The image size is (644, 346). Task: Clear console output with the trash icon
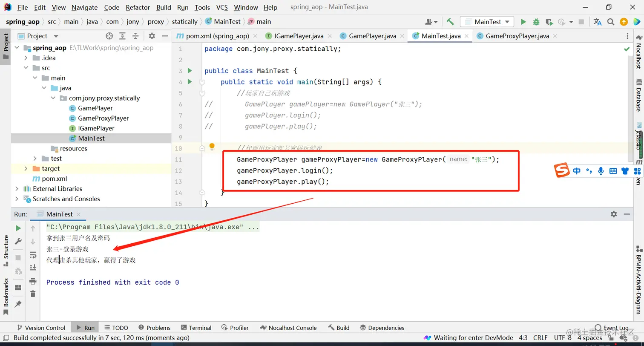click(33, 294)
